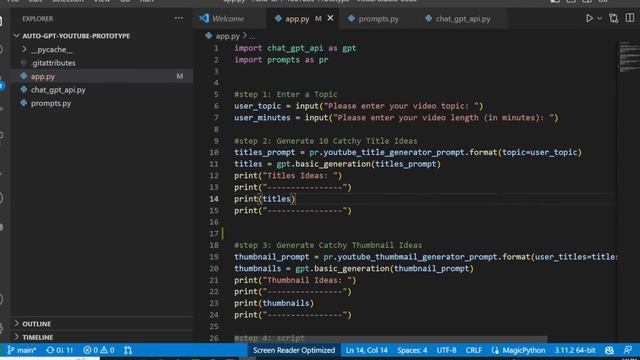Click print("Thumbnail Ideas: ") line

(295, 280)
